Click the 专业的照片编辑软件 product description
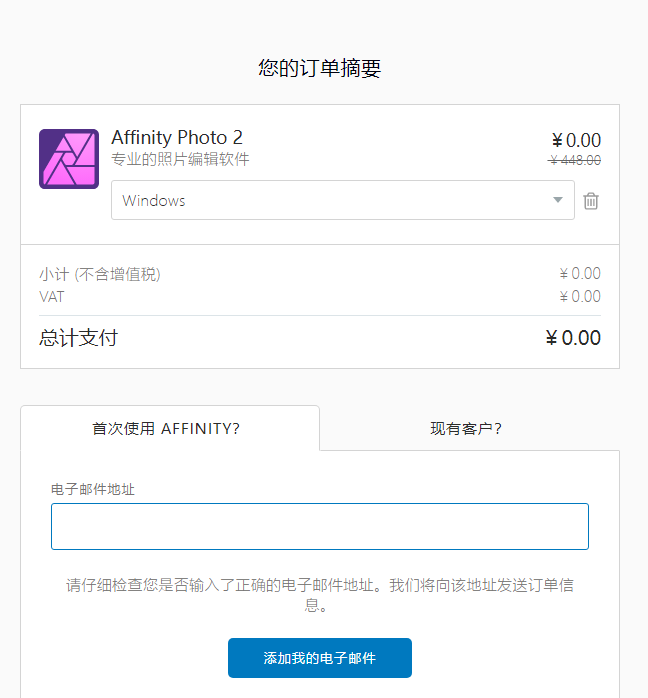 pos(180,160)
